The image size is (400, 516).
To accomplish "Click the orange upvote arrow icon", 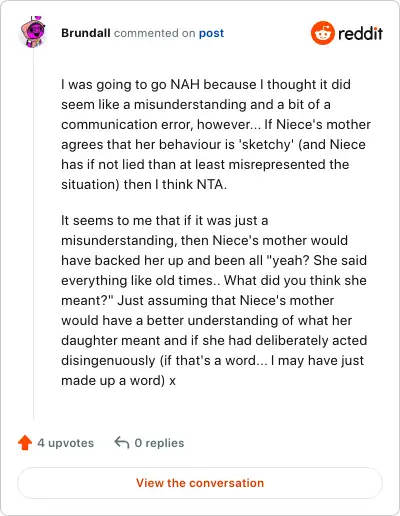I will (25, 443).
